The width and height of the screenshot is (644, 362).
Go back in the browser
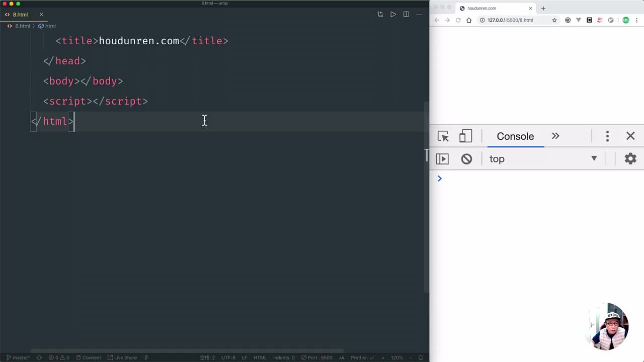click(437, 20)
